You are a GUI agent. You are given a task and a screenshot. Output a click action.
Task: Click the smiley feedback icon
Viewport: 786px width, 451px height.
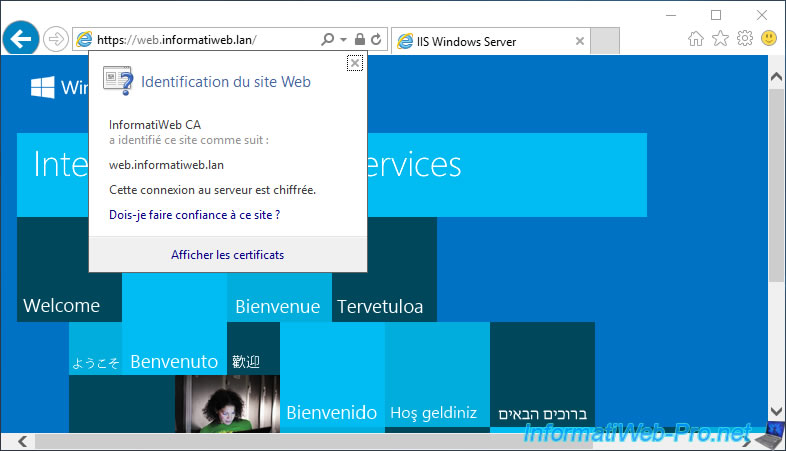click(768, 38)
